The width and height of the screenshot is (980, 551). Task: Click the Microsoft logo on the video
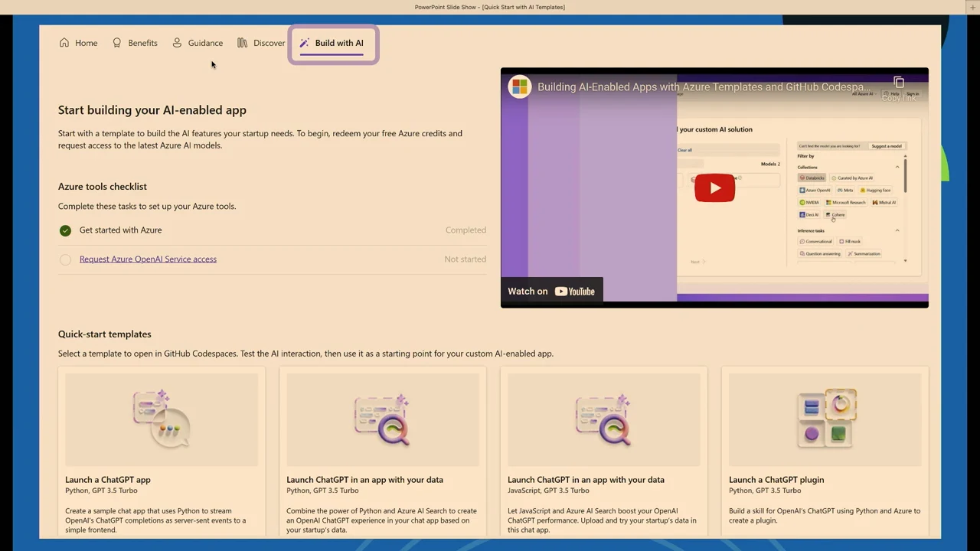[x=520, y=86]
